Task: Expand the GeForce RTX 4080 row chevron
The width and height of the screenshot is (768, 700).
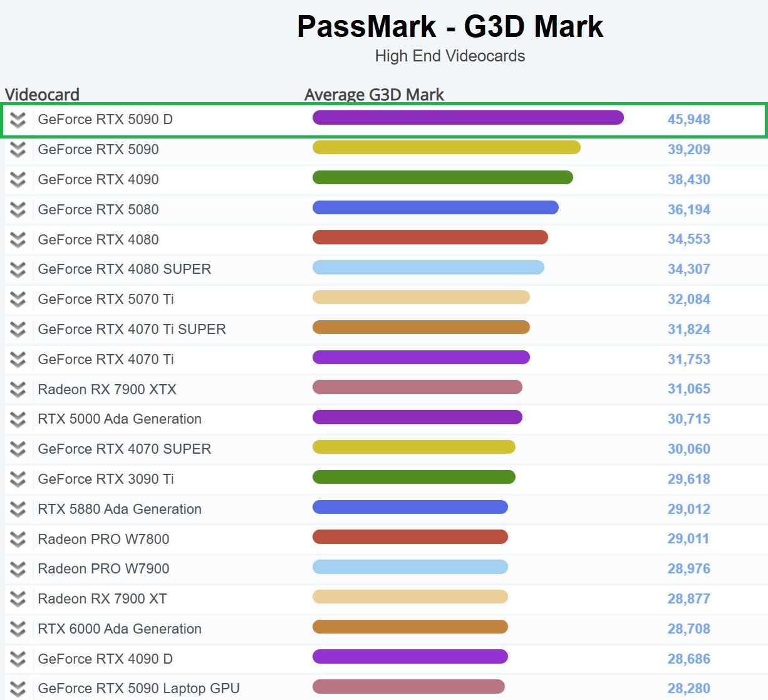Action: click(x=18, y=239)
